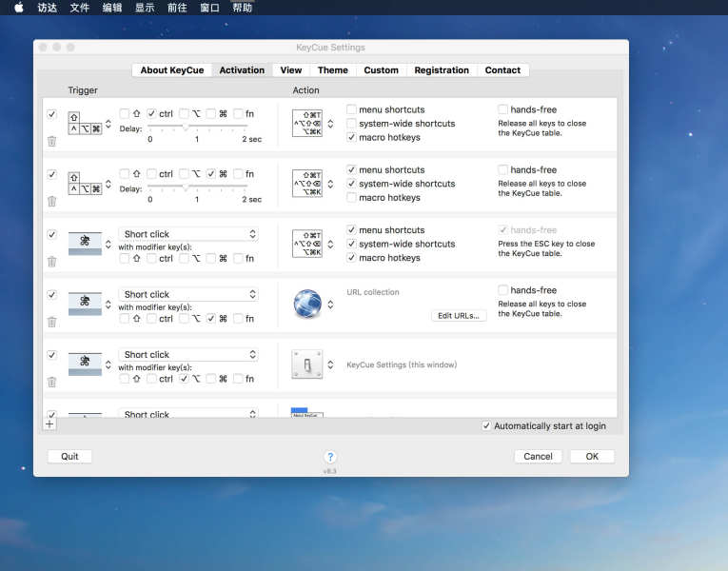The image size is (728, 571).
Task: Add a new trigger with plus button
Action: (50, 424)
